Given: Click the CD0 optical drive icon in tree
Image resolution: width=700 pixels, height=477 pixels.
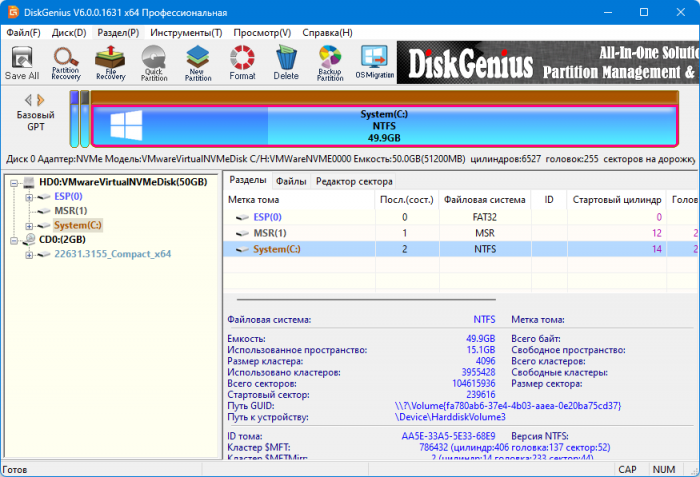Looking at the screenshot, I should (x=29, y=239).
